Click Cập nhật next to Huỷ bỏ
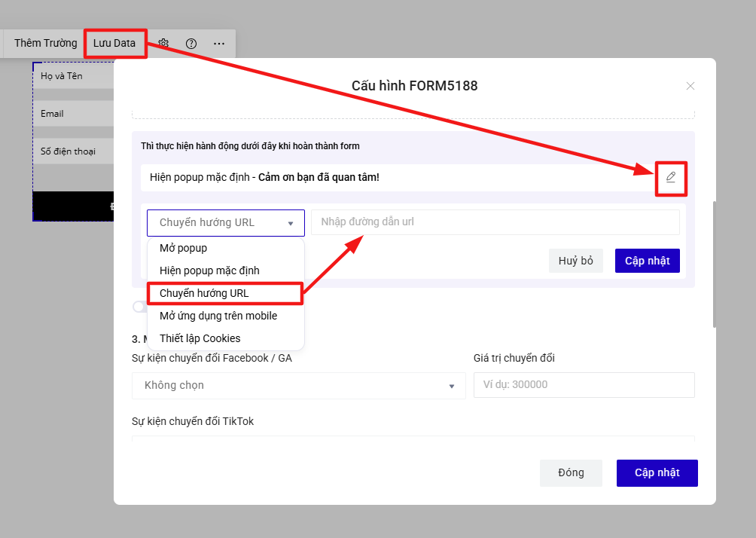This screenshot has height=538, width=756. coord(647,261)
